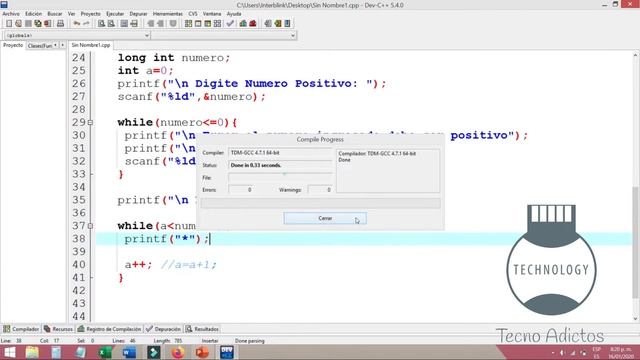The image size is (640, 360).
Task: Open the Buscar menu
Action: point(55,14)
